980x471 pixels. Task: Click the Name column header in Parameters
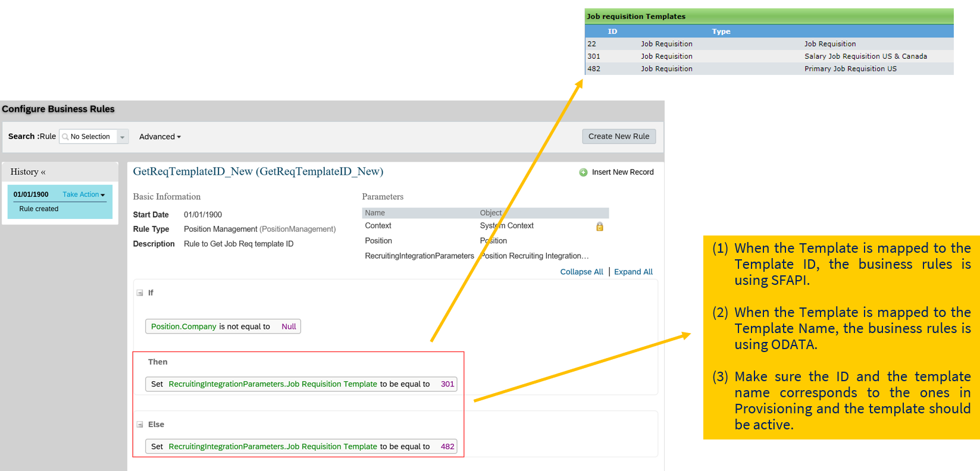[x=375, y=213]
